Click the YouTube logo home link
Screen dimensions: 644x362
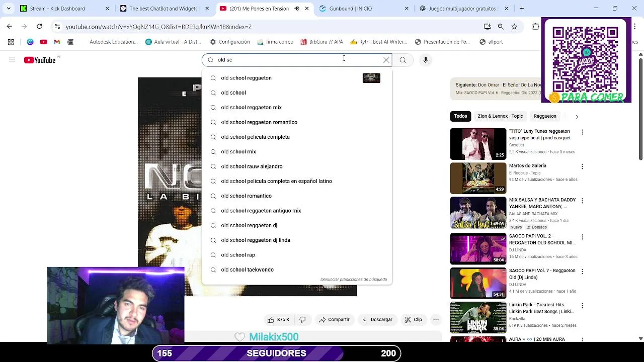pos(40,60)
